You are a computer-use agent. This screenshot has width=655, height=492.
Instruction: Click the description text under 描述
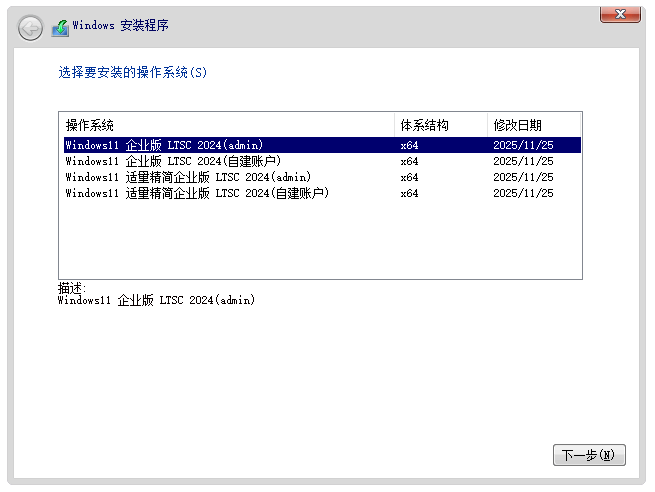[x=156, y=299]
